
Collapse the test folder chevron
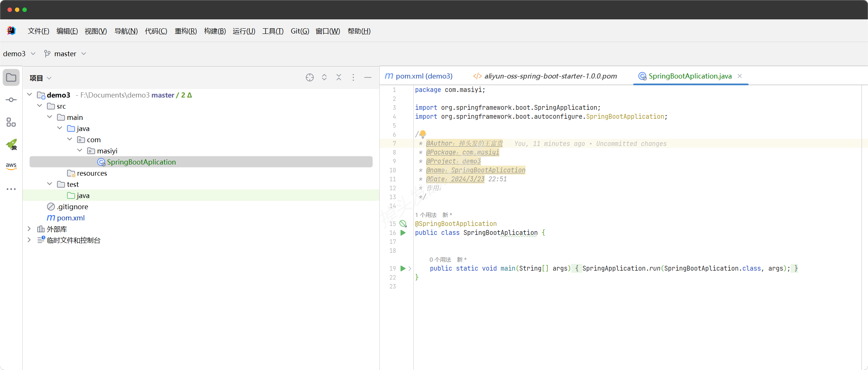click(x=50, y=184)
